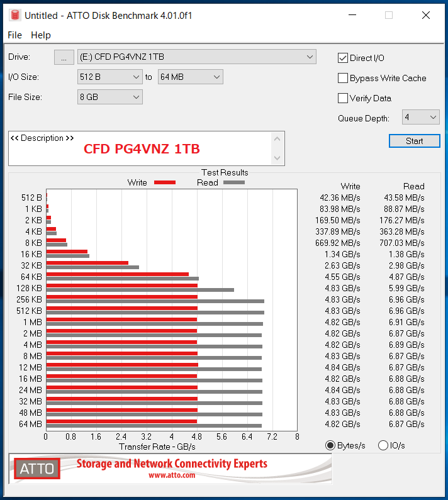
Task: Open the minimum I/O Size 512 B dropdown
Action: [x=109, y=77]
